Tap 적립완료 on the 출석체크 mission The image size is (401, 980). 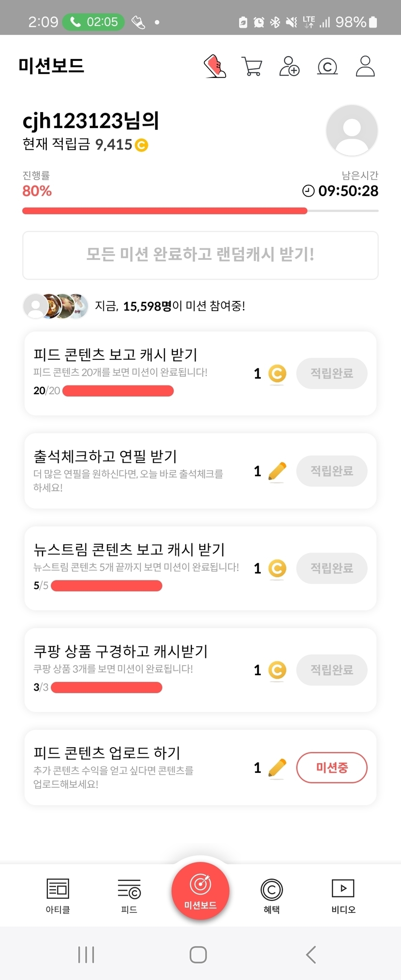pos(331,471)
